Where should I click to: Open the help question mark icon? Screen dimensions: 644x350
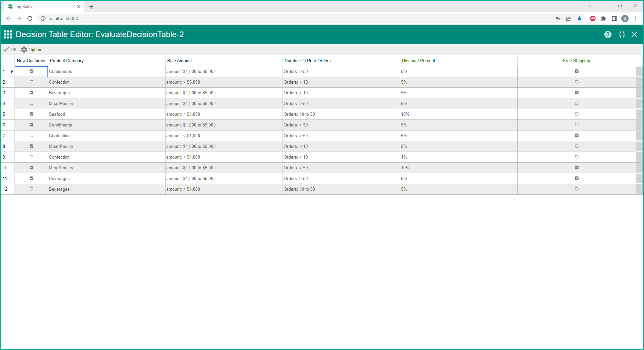click(x=608, y=34)
